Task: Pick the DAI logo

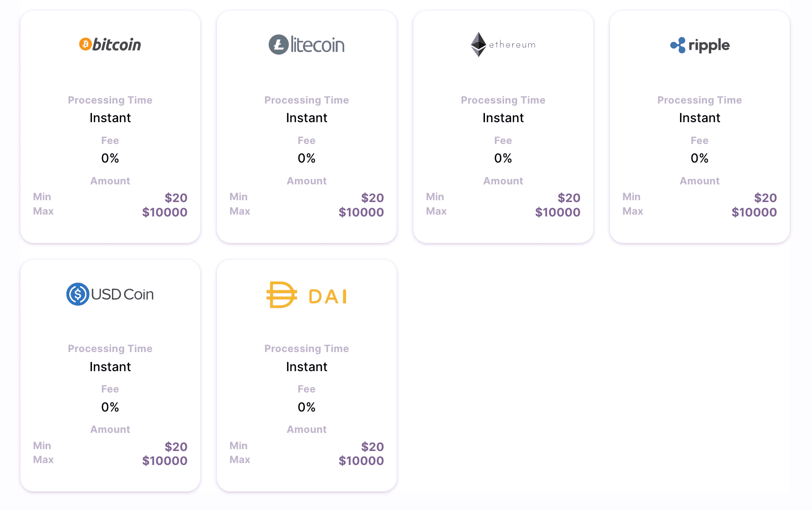Action: tap(307, 295)
